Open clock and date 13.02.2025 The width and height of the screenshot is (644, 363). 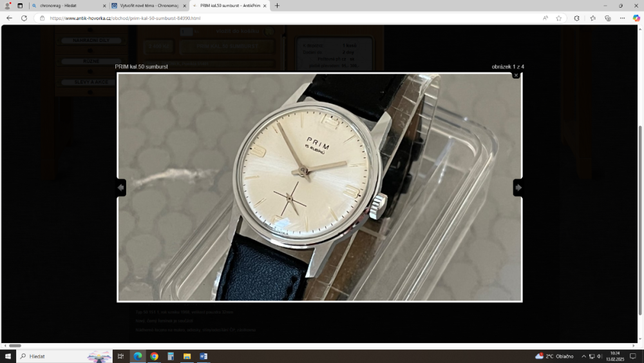click(x=615, y=356)
